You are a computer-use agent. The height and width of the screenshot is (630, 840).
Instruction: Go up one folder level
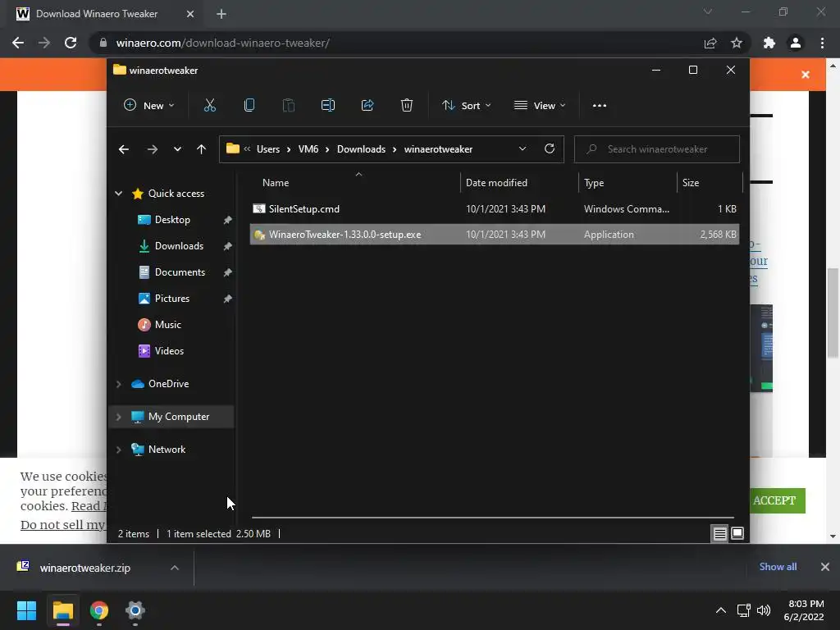pos(201,149)
